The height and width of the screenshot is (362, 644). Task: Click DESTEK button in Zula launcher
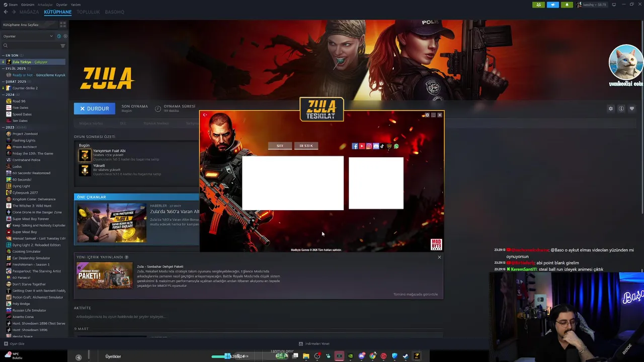(306, 146)
